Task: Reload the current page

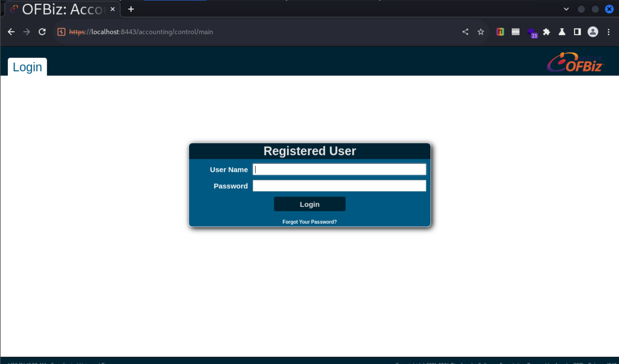Action: pyautogui.click(x=42, y=32)
